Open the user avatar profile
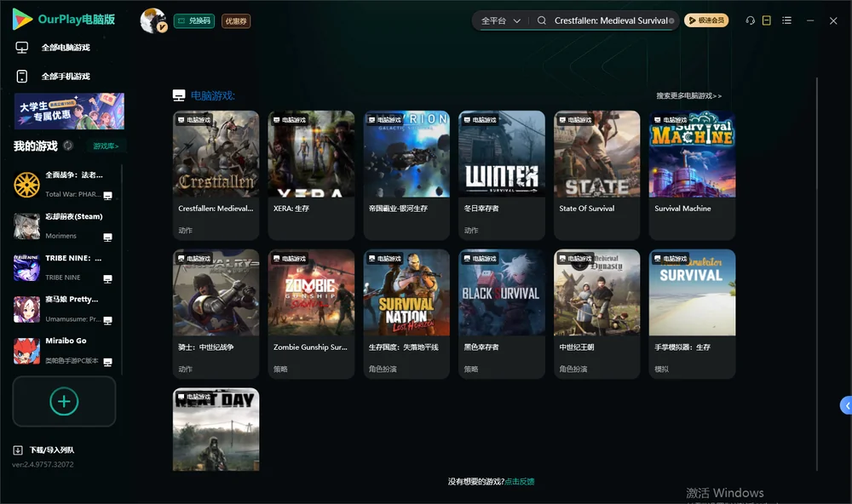Image resolution: width=852 pixels, height=504 pixels. point(153,20)
